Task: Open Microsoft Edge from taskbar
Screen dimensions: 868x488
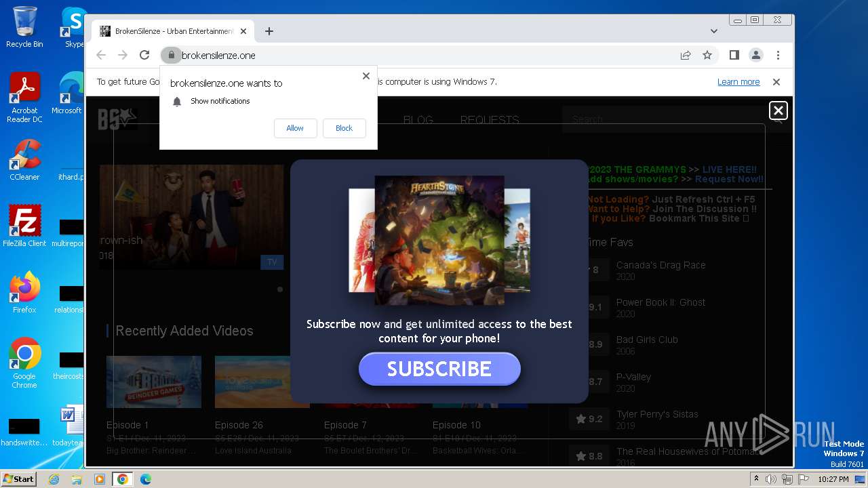Action: tap(146, 479)
